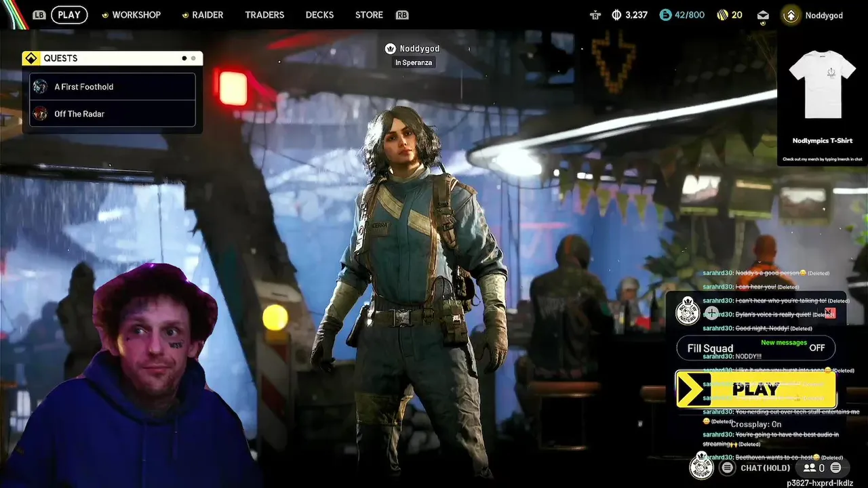Toggle the Fill Squad OFF switch
Screen dimensions: 868x488
click(x=755, y=348)
